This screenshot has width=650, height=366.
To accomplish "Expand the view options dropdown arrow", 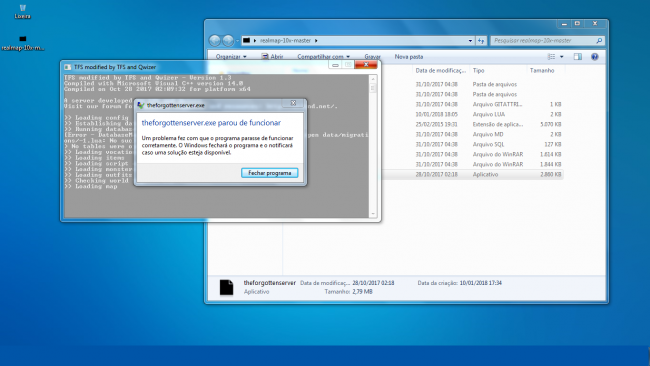I will click(562, 57).
